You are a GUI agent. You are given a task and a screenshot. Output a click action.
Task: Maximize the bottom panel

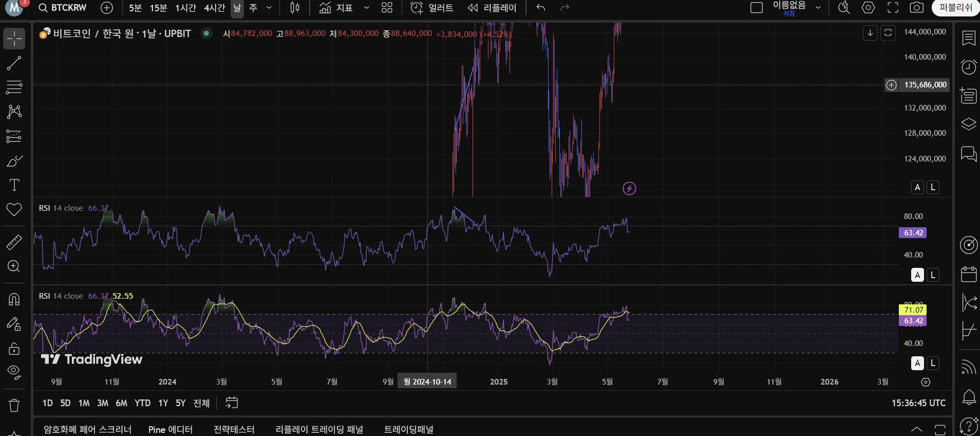(x=940, y=429)
